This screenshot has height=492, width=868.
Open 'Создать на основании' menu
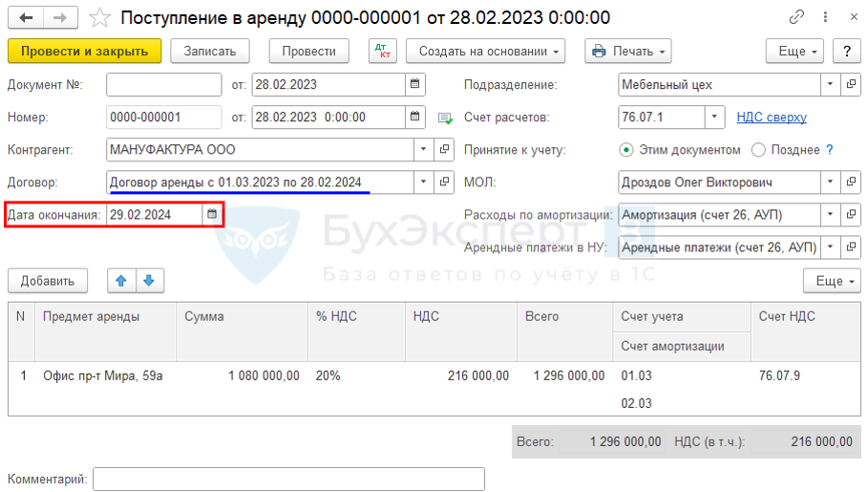point(485,52)
